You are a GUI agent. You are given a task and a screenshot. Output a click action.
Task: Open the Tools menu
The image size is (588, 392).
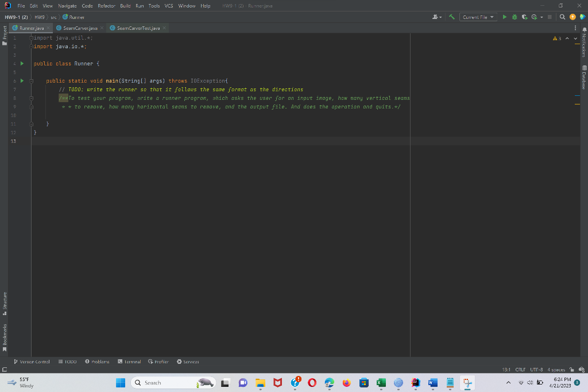tap(154, 6)
